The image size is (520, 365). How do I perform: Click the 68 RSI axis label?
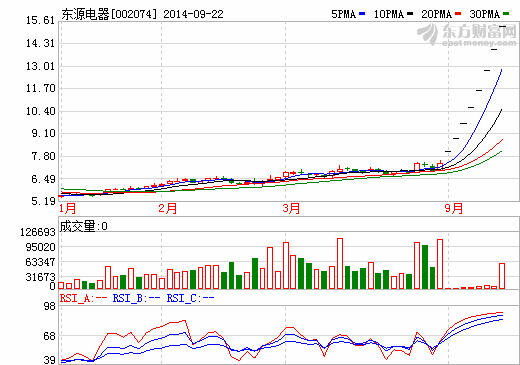click(50, 336)
